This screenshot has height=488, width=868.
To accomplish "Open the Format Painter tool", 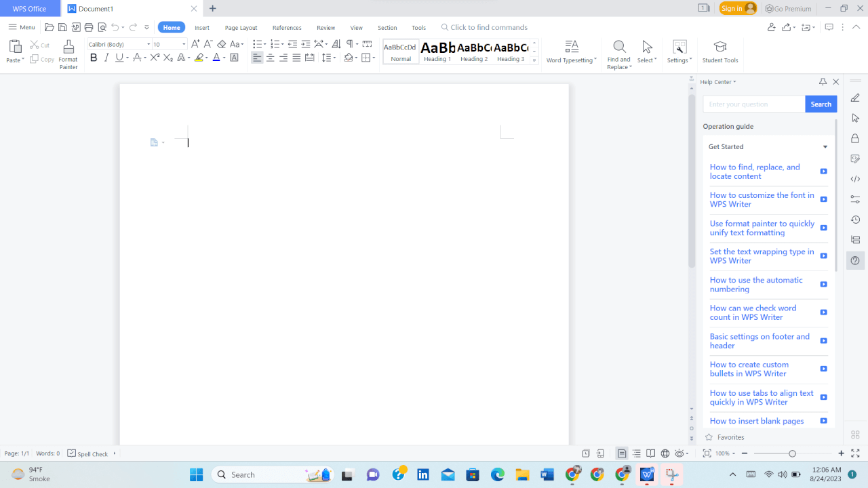I will coord(68,54).
